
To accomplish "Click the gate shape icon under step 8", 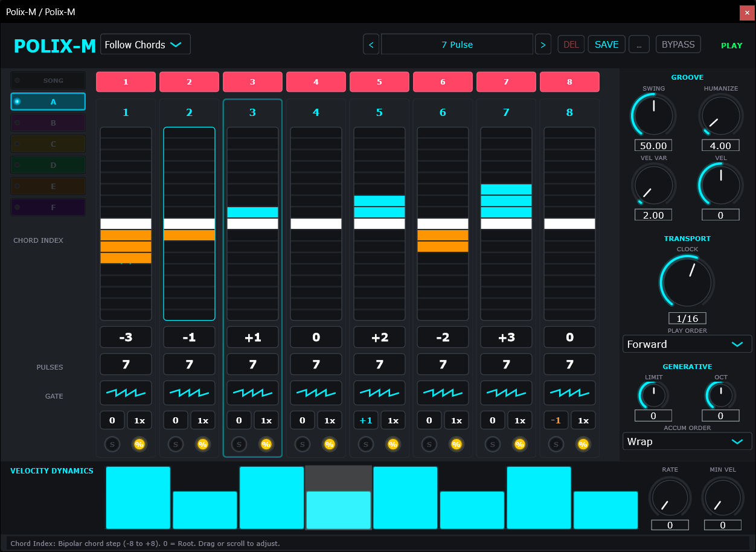I will click(x=569, y=393).
